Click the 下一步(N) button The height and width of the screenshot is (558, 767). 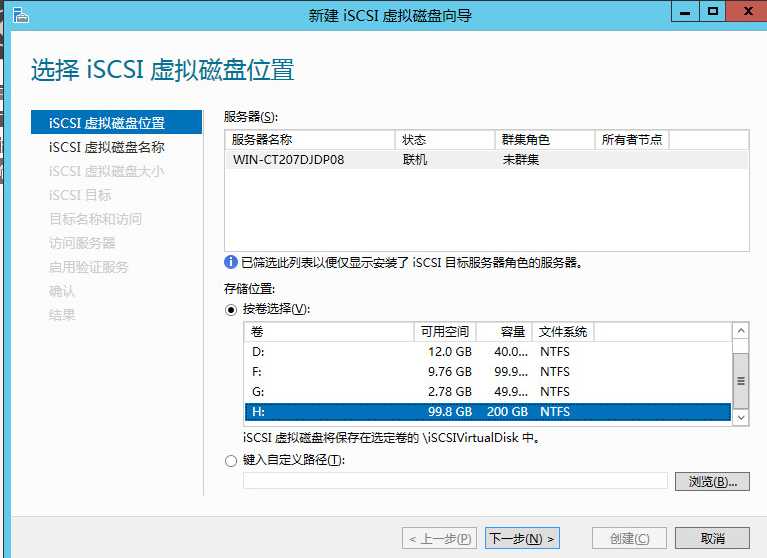[x=522, y=538]
